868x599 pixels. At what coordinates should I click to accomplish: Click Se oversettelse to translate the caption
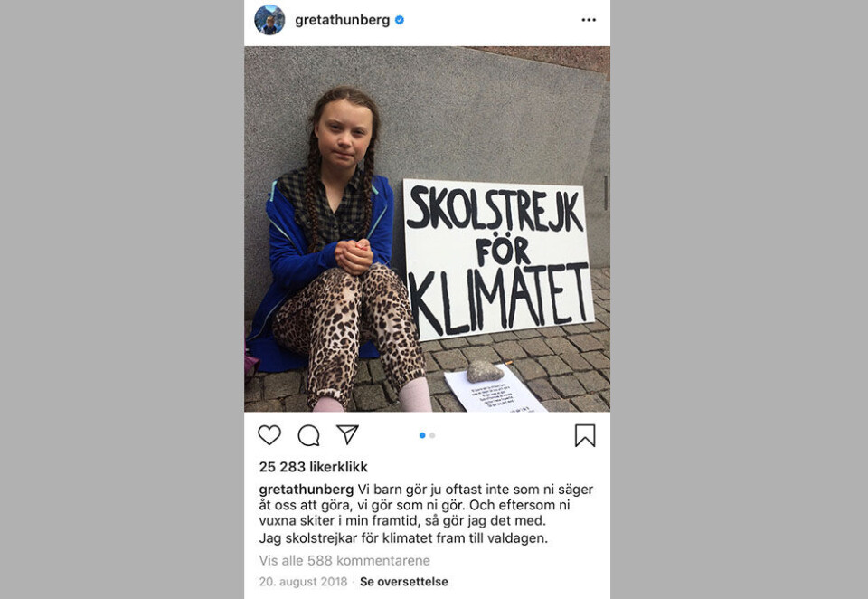[404, 582]
